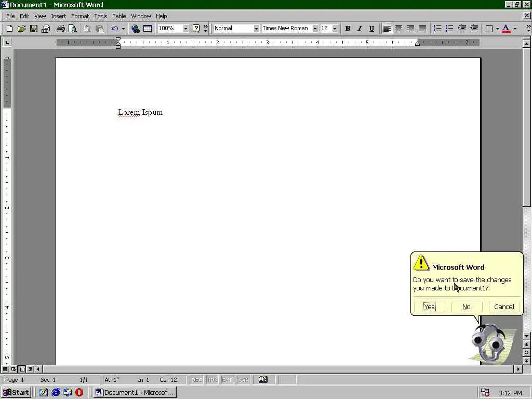
Task: Click the ruler tab type selector
Action: (x=7, y=43)
